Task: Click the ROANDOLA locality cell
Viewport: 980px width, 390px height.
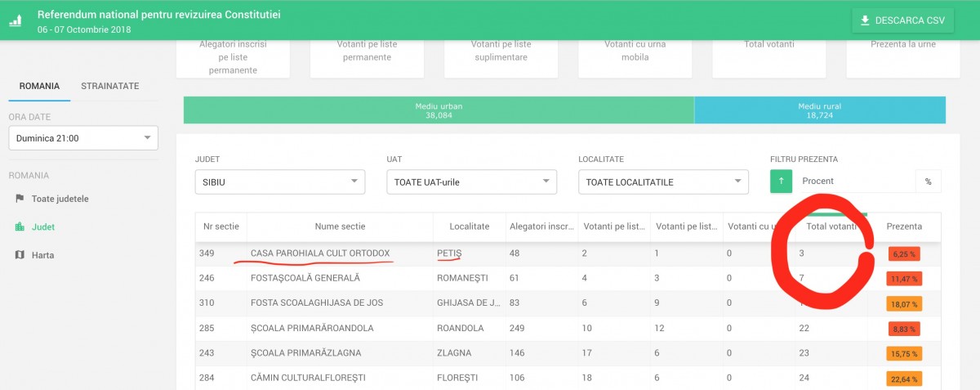Action: 461,328
